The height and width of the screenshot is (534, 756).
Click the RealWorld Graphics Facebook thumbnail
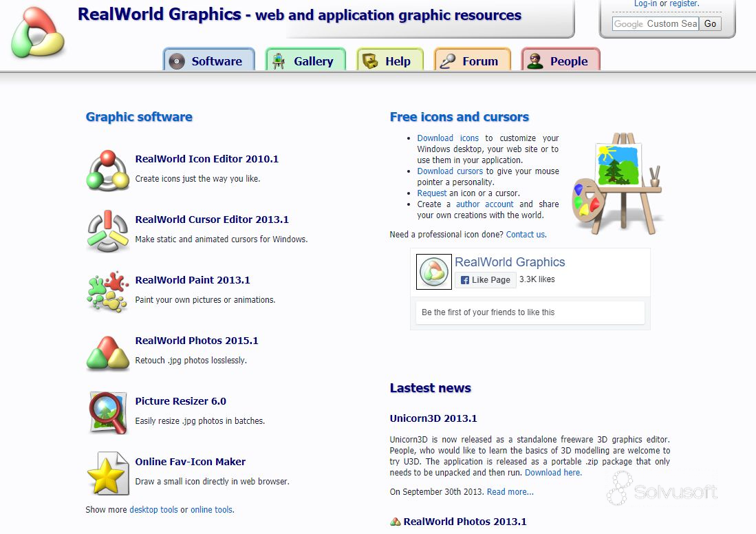tap(433, 270)
